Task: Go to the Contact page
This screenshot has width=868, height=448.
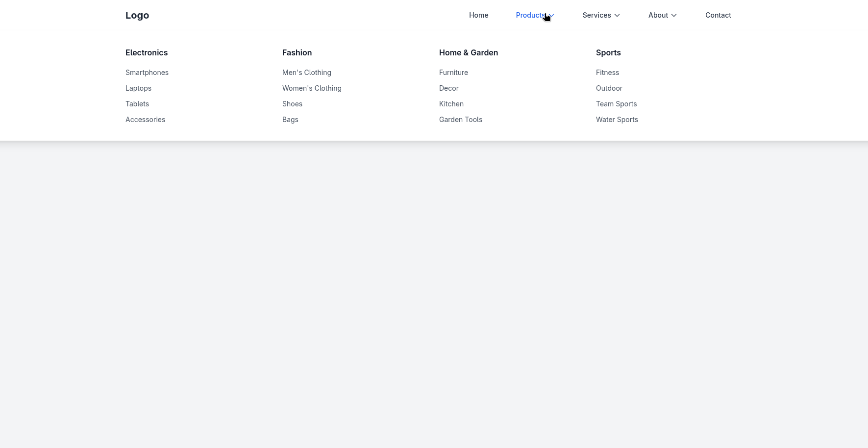Action: point(718,15)
